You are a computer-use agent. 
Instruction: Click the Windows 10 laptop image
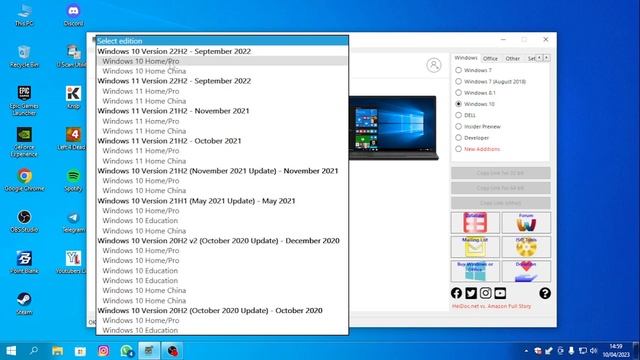tap(393, 128)
